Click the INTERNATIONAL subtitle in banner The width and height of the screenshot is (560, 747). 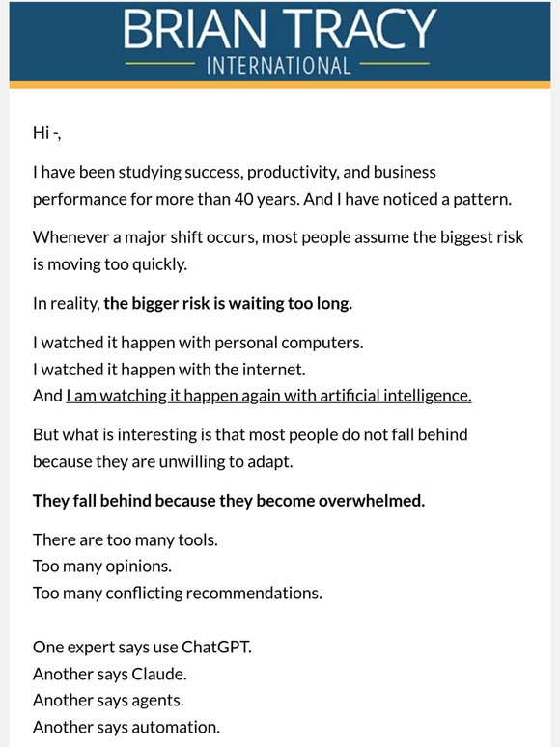point(278,67)
